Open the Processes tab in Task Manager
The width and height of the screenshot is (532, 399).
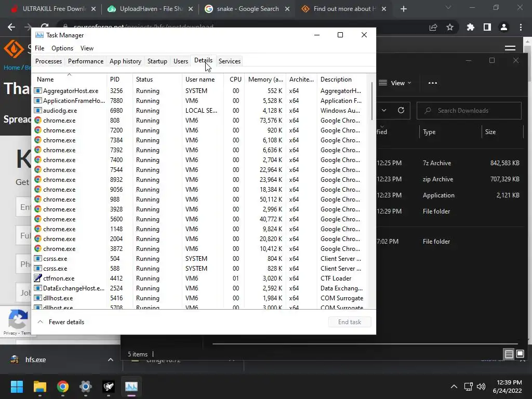point(48,61)
